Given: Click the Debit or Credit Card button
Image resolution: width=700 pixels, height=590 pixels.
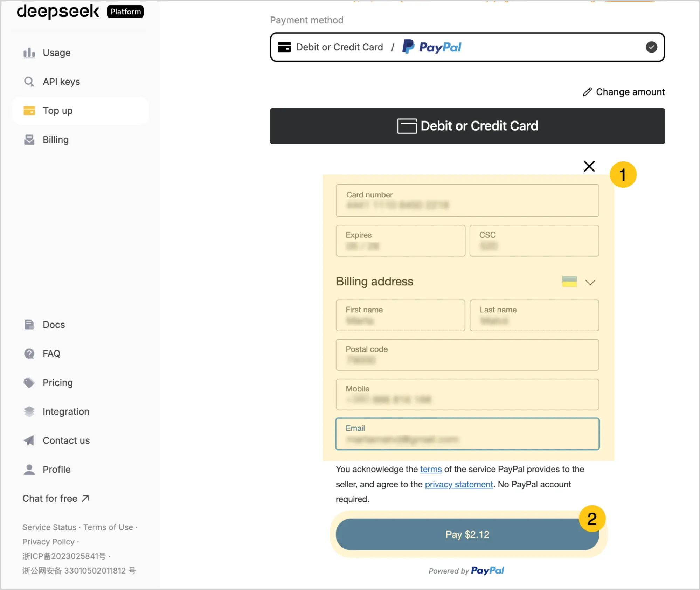Looking at the screenshot, I should [467, 126].
